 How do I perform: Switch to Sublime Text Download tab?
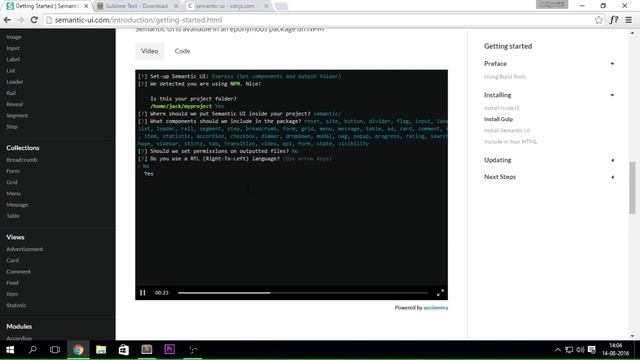tap(137, 6)
